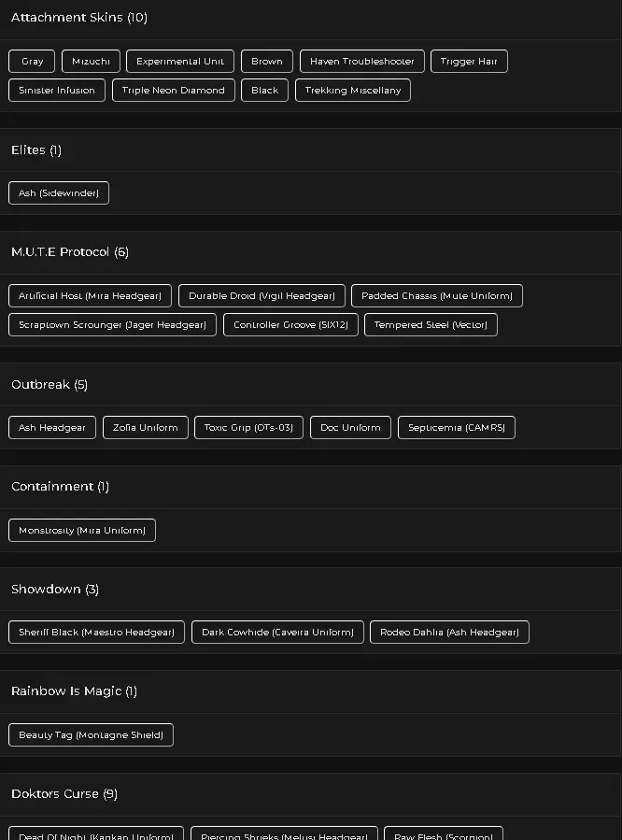Screen dimensions: 622x840
Task: Click Monstrosity (Mira Uniform) tag
Action: point(82,531)
